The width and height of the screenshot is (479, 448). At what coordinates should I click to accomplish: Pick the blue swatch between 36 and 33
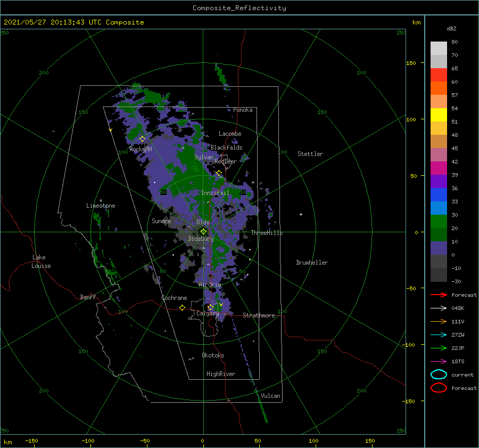(439, 195)
